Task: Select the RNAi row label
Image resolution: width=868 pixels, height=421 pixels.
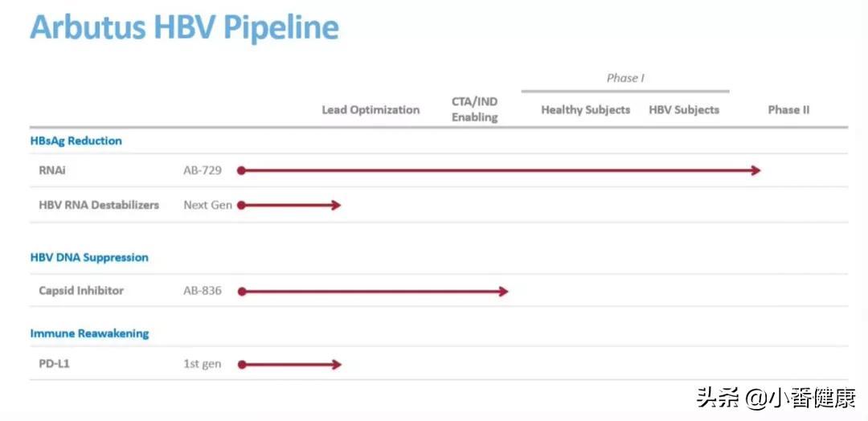Action: point(52,170)
